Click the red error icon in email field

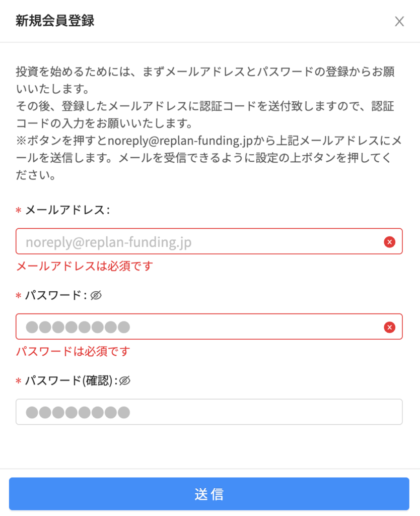[x=389, y=242]
